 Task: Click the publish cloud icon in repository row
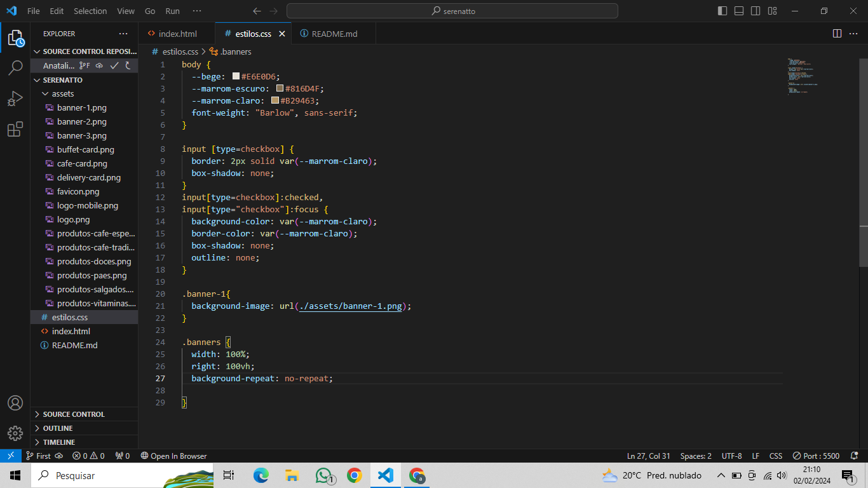click(99, 65)
